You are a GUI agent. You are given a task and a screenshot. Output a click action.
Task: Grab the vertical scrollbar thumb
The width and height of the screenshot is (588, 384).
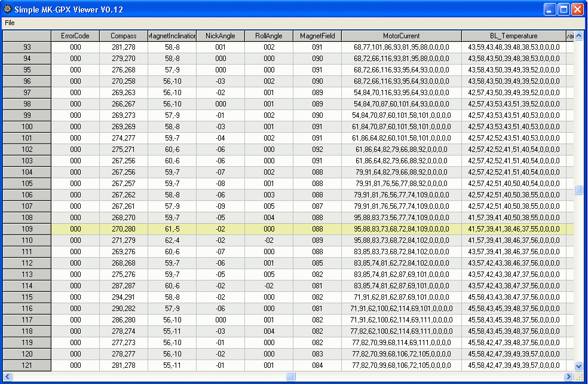click(578, 190)
